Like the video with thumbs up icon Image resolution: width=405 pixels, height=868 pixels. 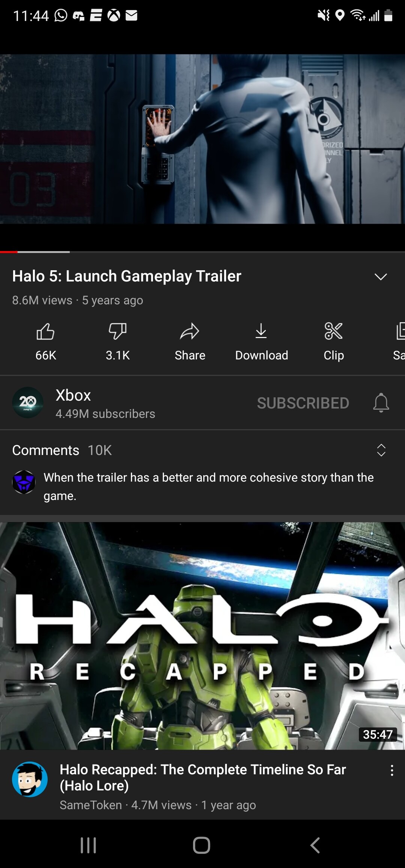click(x=45, y=332)
